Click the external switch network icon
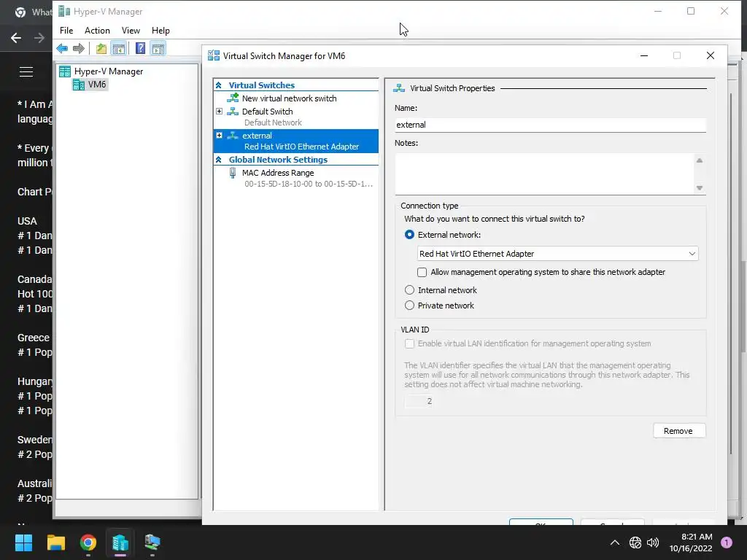Image resolution: width=747 pixels, height=560 pixels. [233, 135]
